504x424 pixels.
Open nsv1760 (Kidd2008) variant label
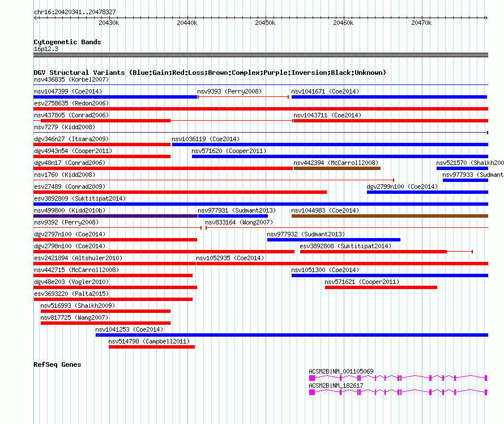(65, 175)
